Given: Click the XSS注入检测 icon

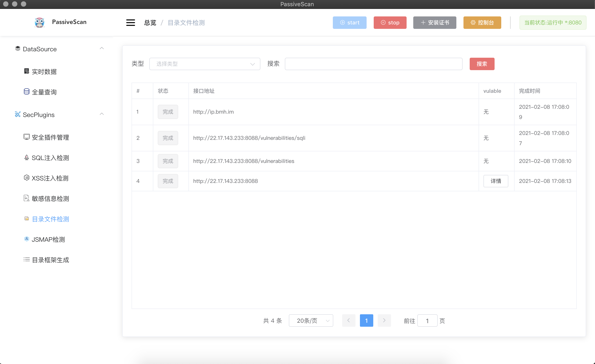Looking at the screenshot, I should [x=27, y=178].
